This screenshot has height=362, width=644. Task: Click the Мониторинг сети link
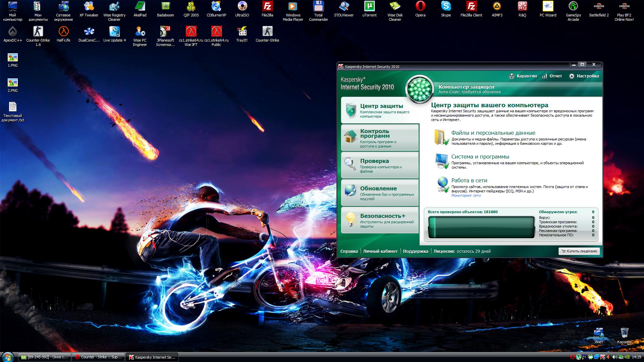(x=466, y=196)
